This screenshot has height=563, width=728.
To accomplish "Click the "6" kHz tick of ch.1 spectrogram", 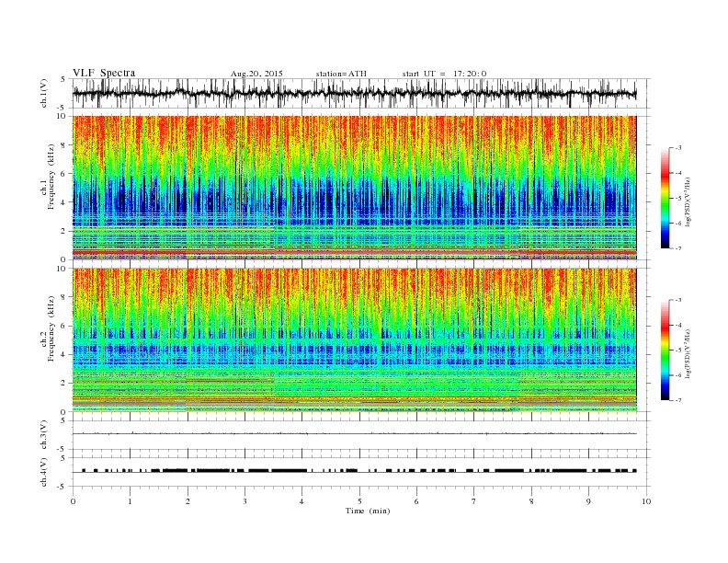I will point(63,174).
